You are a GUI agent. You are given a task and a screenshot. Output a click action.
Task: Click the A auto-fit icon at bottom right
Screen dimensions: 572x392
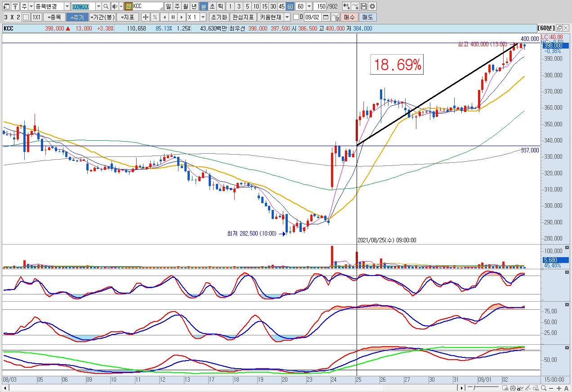[x=567, y=388]
